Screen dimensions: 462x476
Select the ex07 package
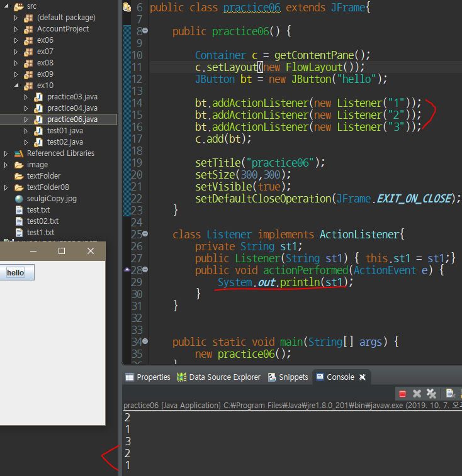click(x=45, y=52)
